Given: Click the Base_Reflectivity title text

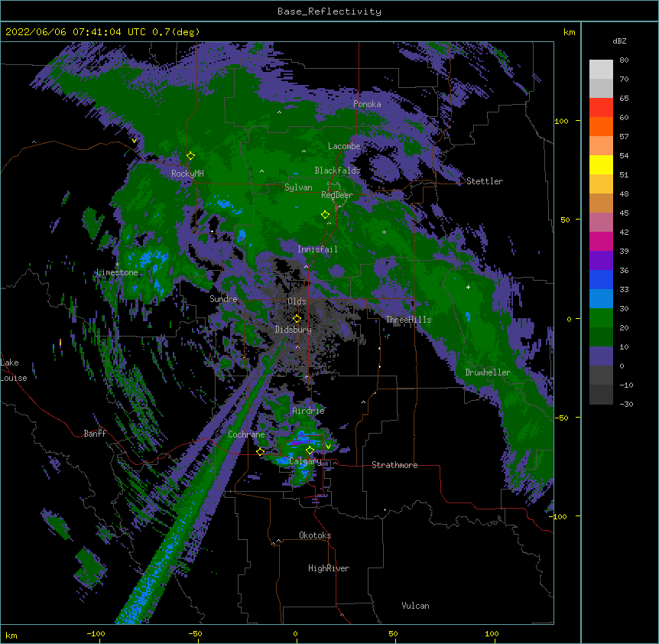Looking at the screenshot, I should [x=329, y=11].
